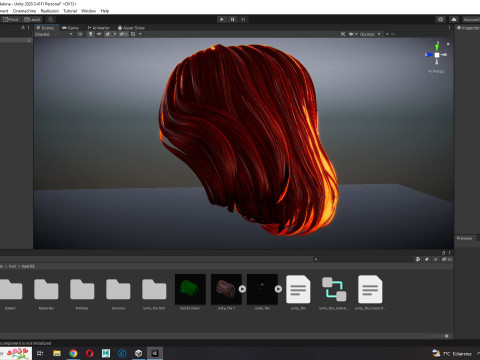Open the Account dropdown

coord(471,19)
